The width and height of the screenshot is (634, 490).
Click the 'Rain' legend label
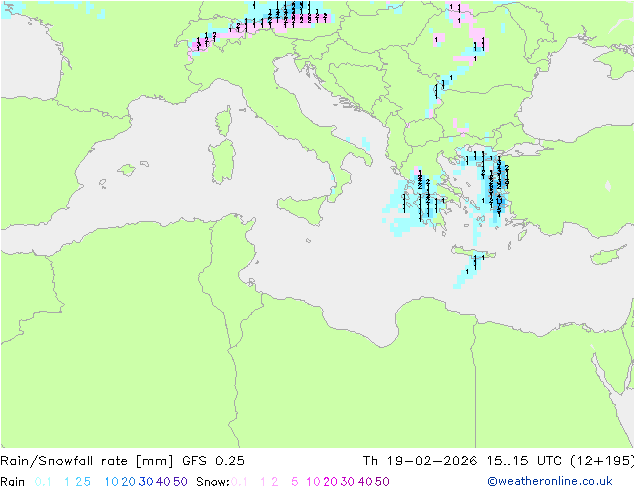click(13, 482)
